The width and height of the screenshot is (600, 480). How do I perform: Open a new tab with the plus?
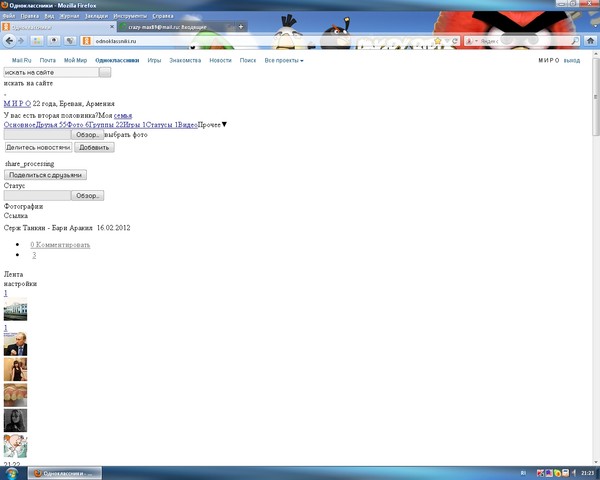241,27
